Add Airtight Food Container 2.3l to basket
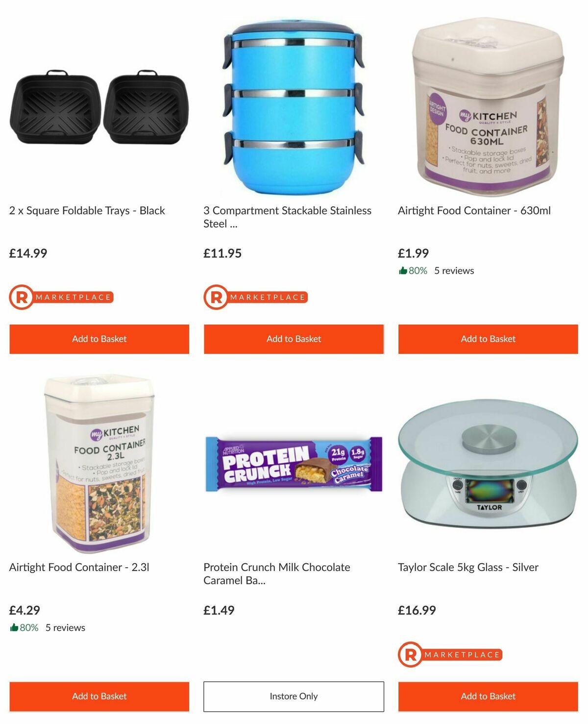This screenshot has width=588, height=724. tap(99, 696)
